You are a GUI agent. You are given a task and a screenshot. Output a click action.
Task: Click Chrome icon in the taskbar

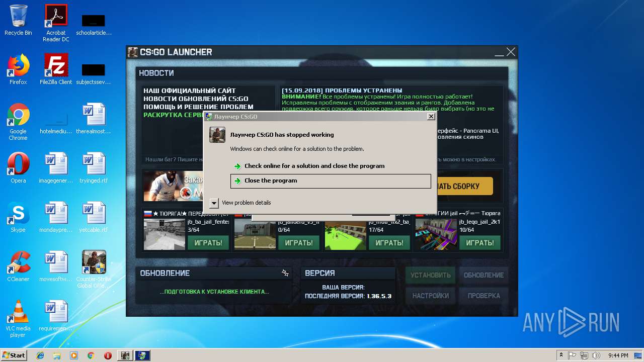tap(91, 355)
